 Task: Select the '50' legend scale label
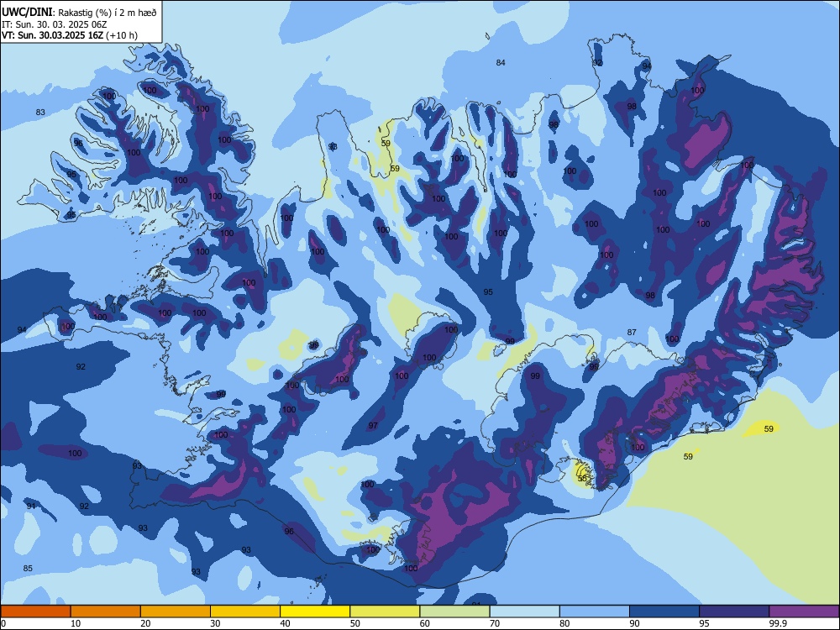pos(355,623)
